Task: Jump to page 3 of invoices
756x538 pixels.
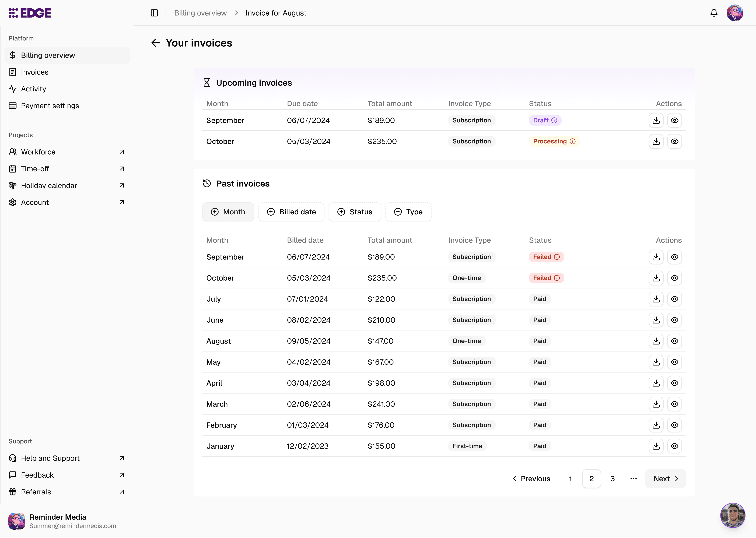Action: [612, 479]
